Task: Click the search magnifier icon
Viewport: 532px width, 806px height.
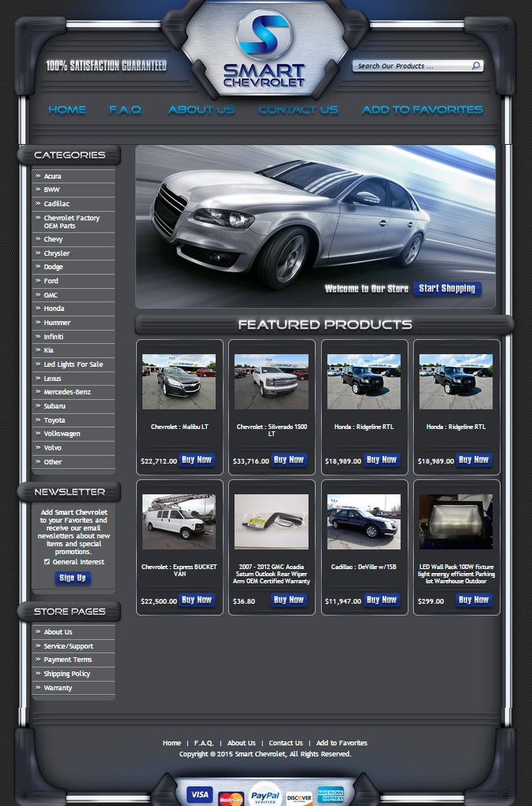Action: coord(476,66)
